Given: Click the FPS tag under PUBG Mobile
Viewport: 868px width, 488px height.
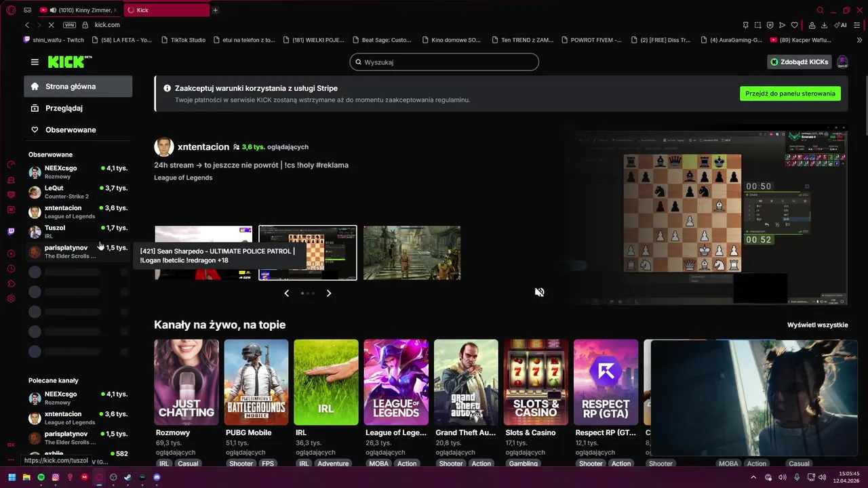Looking at the screenshot, I should click(268, 464).
